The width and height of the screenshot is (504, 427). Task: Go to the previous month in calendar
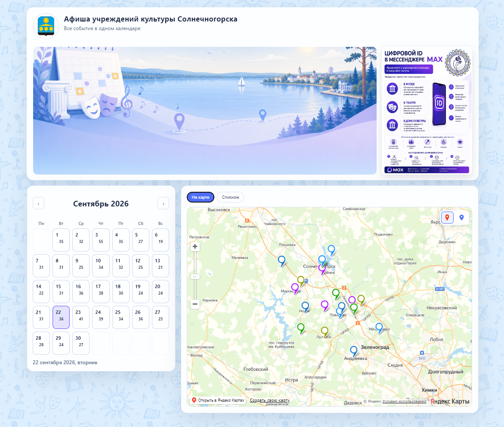[x=39, y=203]
